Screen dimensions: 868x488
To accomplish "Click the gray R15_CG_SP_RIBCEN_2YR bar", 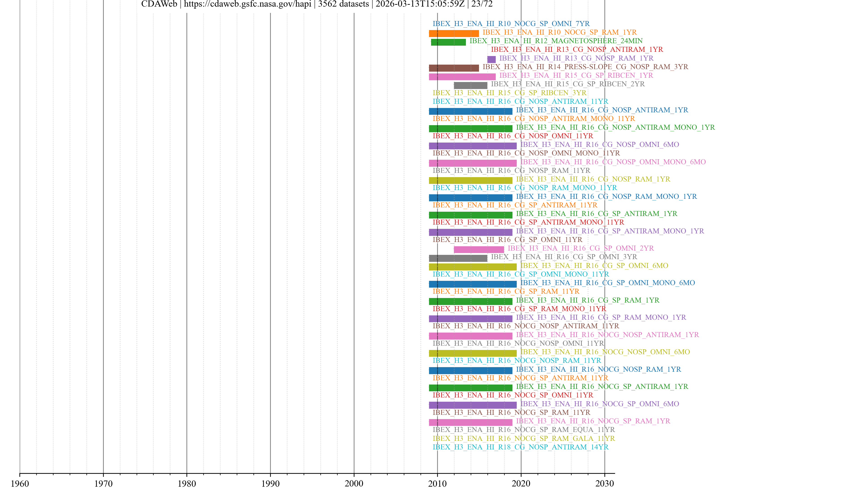I will point(470,85).
